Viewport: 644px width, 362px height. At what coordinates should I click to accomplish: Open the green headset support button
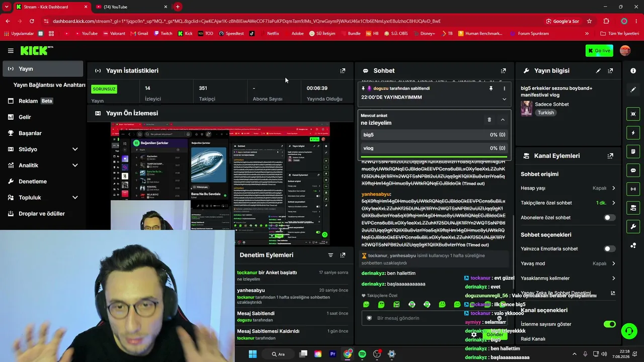(629, 331)
